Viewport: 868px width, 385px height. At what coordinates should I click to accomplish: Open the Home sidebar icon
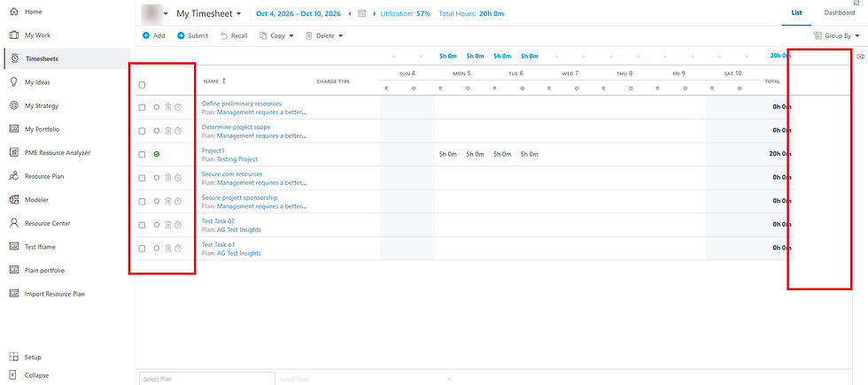point(14,12)
